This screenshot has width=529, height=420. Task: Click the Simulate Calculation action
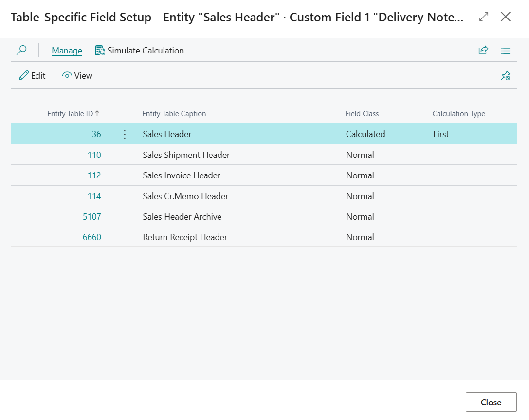click(x=140, y=51)
